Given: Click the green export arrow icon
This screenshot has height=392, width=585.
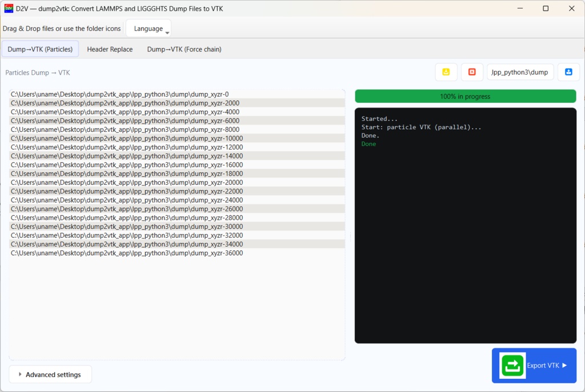Looking at the screenshot, I should tap(512, 365).
